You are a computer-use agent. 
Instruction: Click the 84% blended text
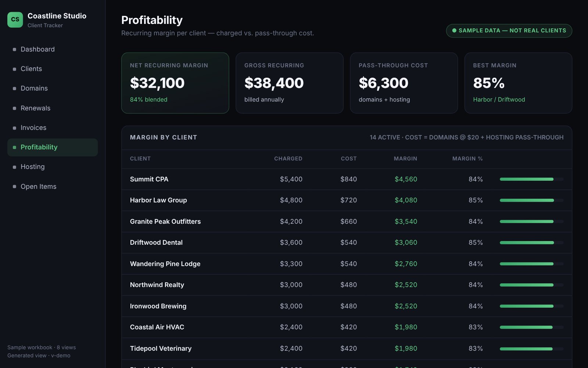click(148, 99)
